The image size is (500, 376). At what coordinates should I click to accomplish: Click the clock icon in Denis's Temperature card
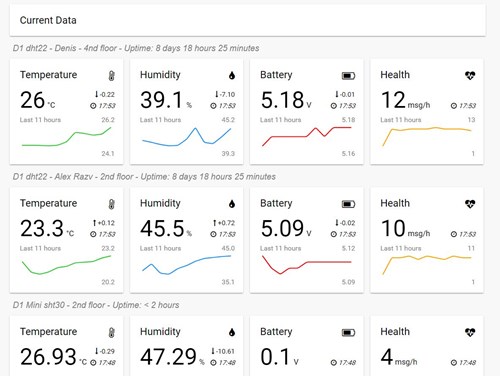(93, 106)
